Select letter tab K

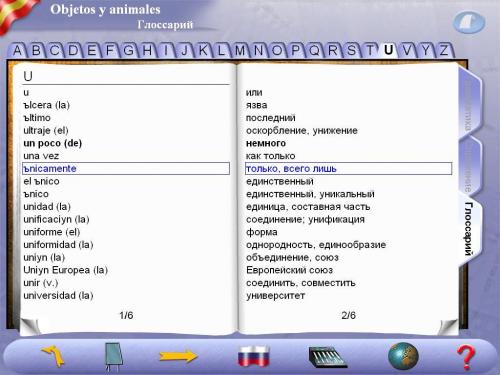203,51
